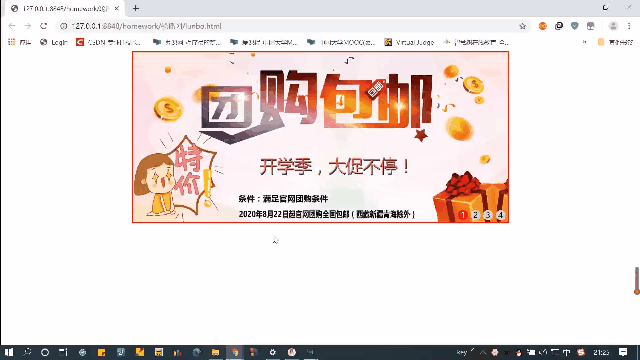Image resolution: width=640 pixels, height=360 pixels.
Task: Close the 127.0.0.1:8848 tab
Action: [117, 8]
